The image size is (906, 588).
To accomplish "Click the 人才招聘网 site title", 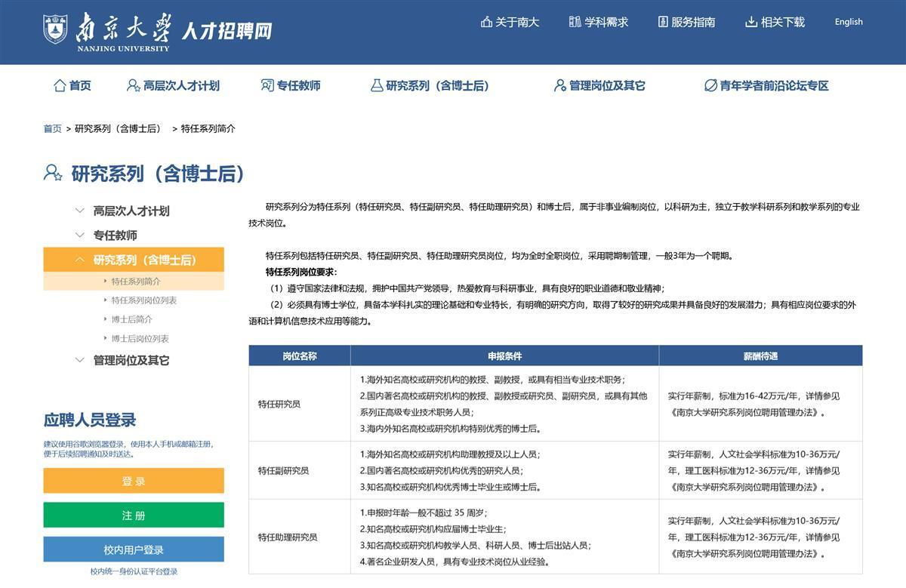I will [x=226, y=31].
